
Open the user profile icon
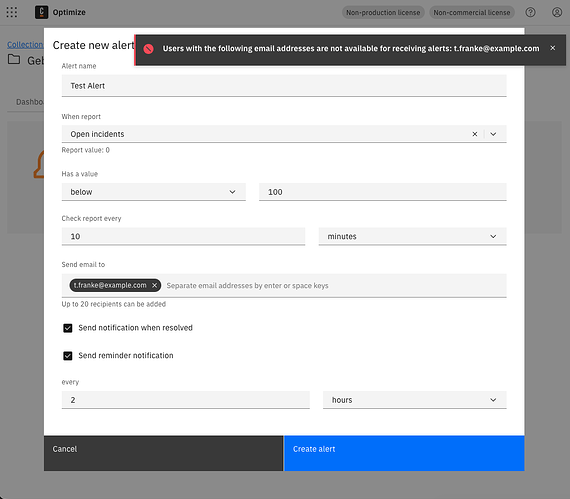(x=557, y=12)
